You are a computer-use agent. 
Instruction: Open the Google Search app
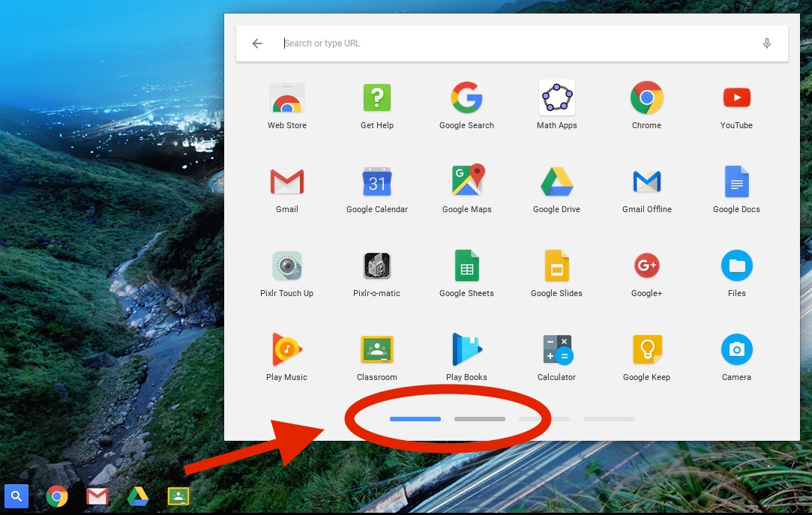click(x=466, y=97)
